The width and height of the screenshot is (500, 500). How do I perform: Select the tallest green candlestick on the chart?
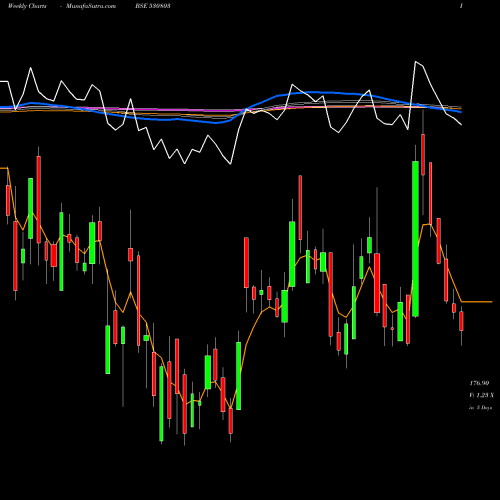[415, 239]
